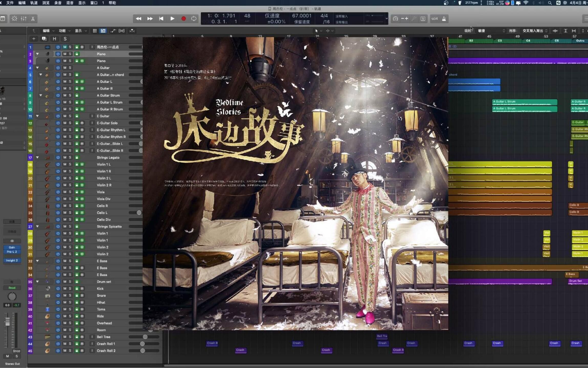This screenshot has height=368, width=588.
Task: Open the Smart Controls panel
Action: point(14,19)
